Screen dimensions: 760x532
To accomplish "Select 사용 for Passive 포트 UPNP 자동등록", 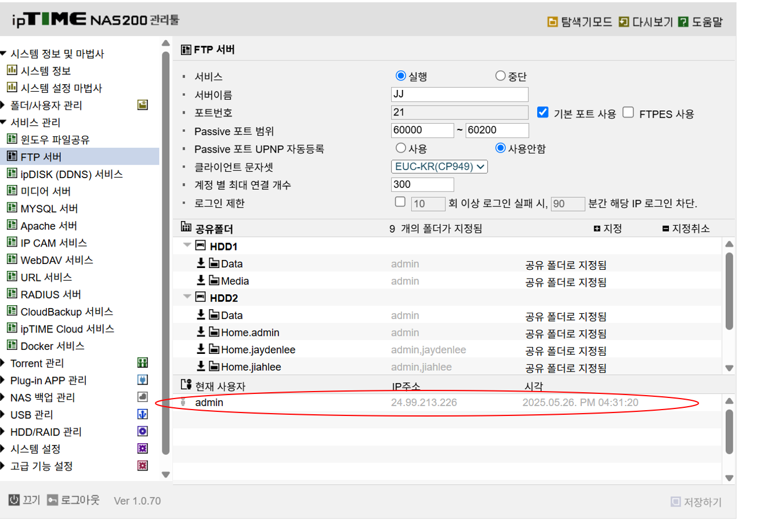I will click(400, 149).
